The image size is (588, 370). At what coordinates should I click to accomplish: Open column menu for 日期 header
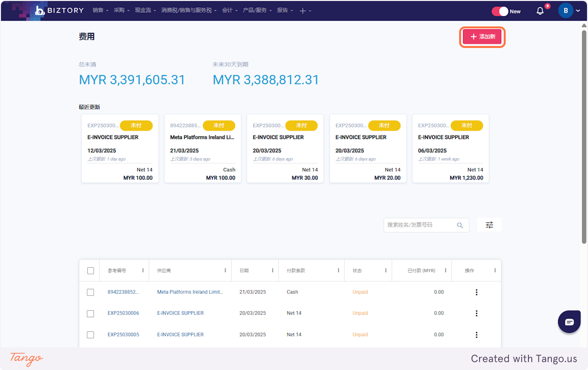pyautogui.click(x=272, y=271)
